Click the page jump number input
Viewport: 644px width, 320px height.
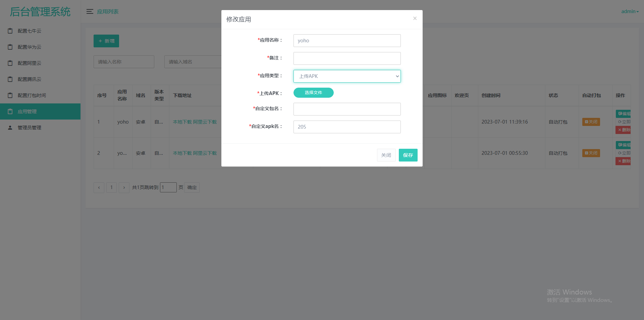pos(168,187)
